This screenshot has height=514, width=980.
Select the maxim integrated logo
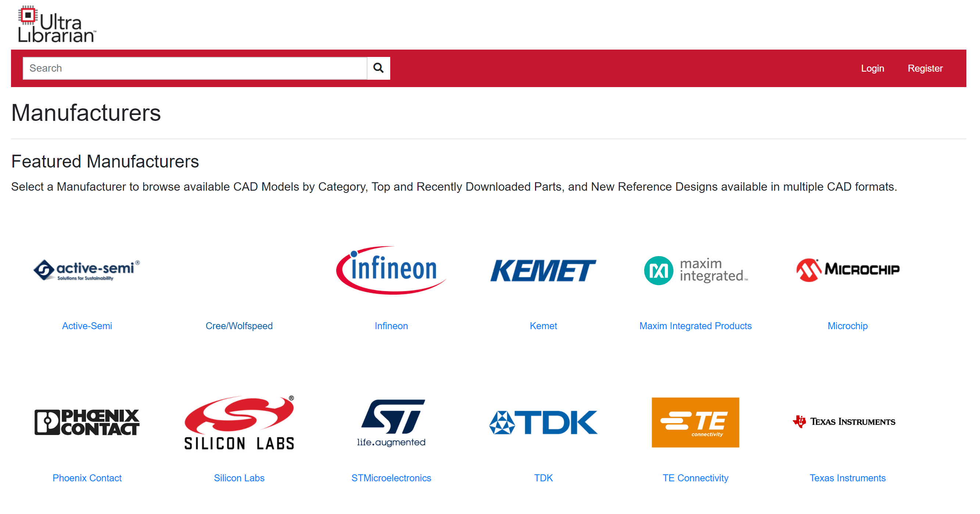click(x=696, y=270)
